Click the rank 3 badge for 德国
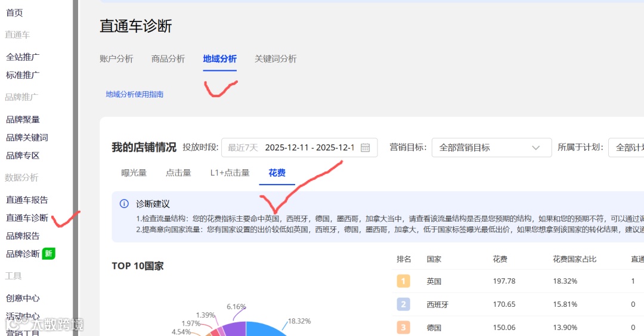 pyautogui.click(x=403, y=328)
